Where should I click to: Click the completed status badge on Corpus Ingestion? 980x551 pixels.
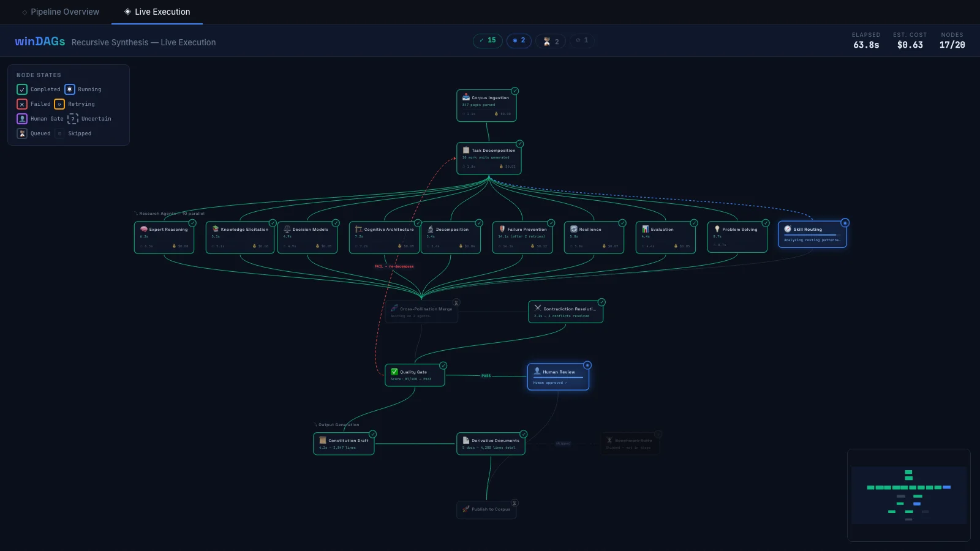[x=514, y=91]
